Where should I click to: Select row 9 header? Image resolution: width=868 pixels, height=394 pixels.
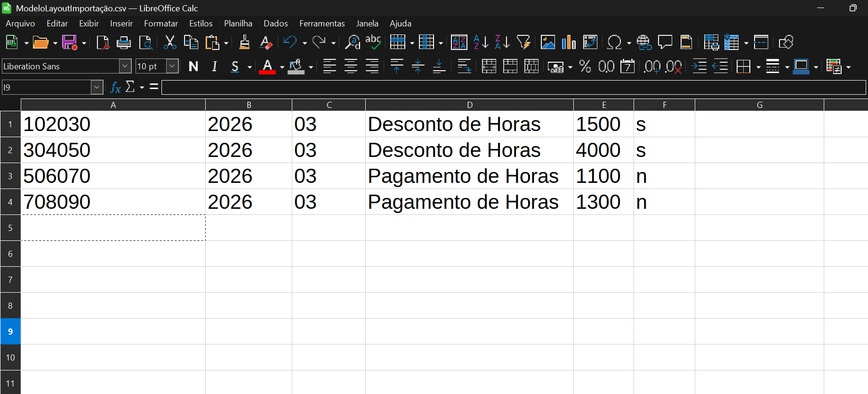tap(10, 331)
